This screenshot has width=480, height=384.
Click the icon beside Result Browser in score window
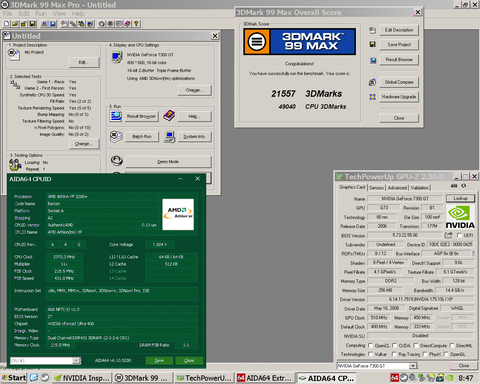tap(373, 60)
